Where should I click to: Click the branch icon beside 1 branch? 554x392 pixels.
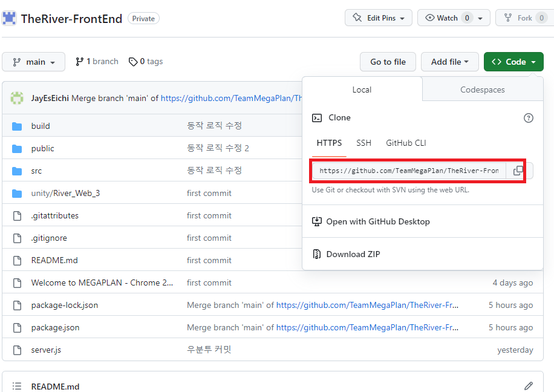(79, 62)
